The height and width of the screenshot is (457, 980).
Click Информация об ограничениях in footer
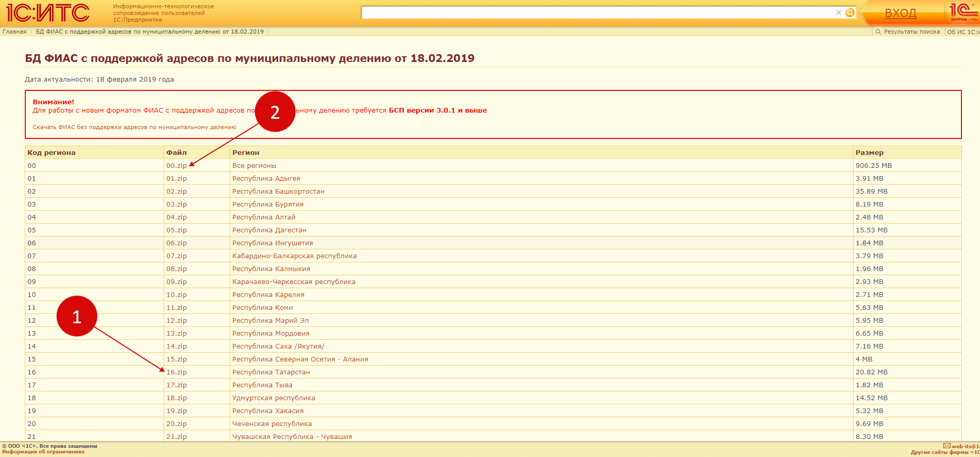click(43, 452)
